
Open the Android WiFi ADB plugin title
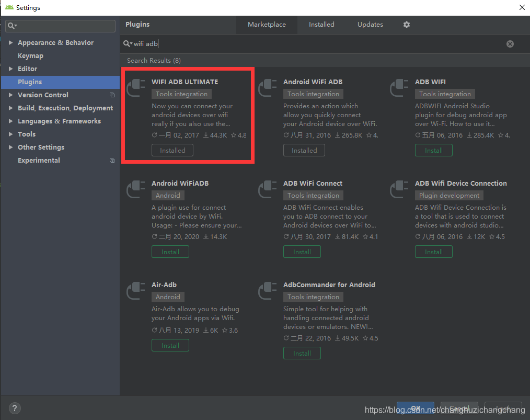click(x=313, y=82)
